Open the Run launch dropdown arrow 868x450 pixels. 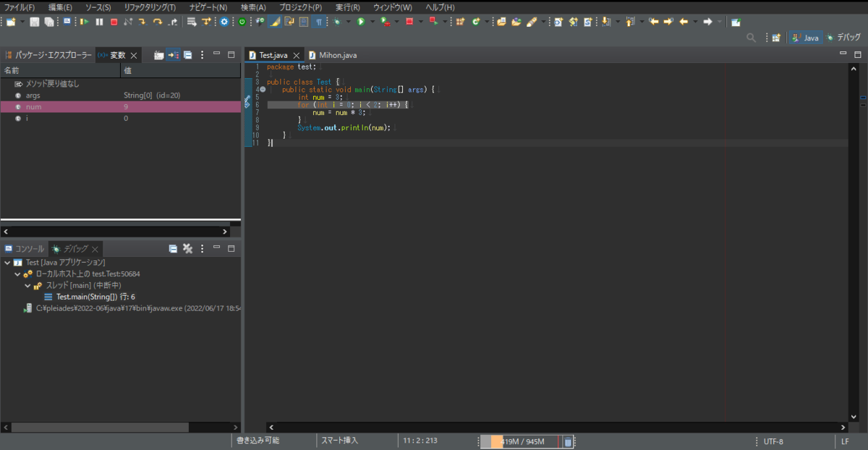[372, 22]
